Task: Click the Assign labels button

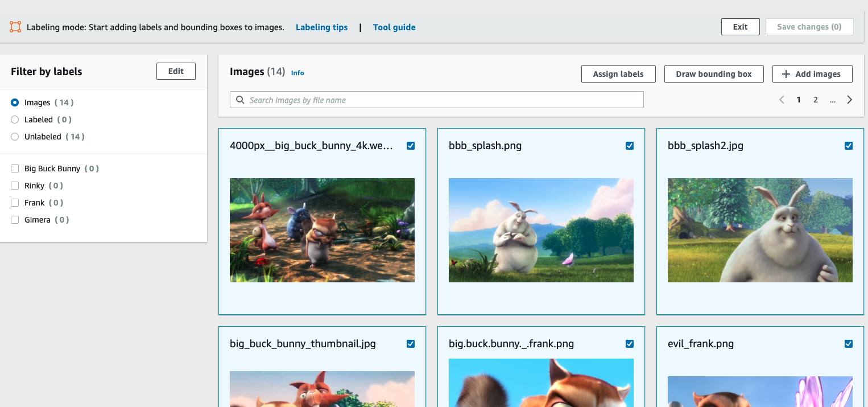Action: click(618, 74)
